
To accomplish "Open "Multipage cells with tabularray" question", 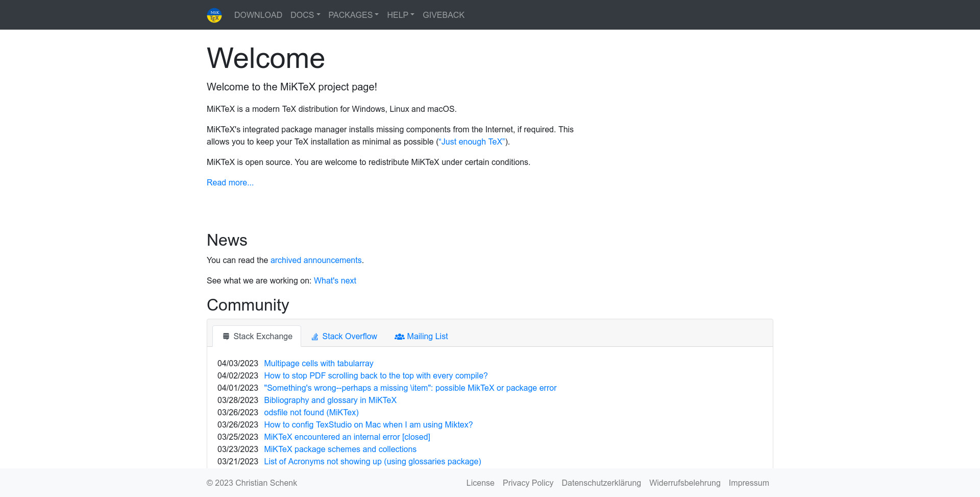I will 318,364.
